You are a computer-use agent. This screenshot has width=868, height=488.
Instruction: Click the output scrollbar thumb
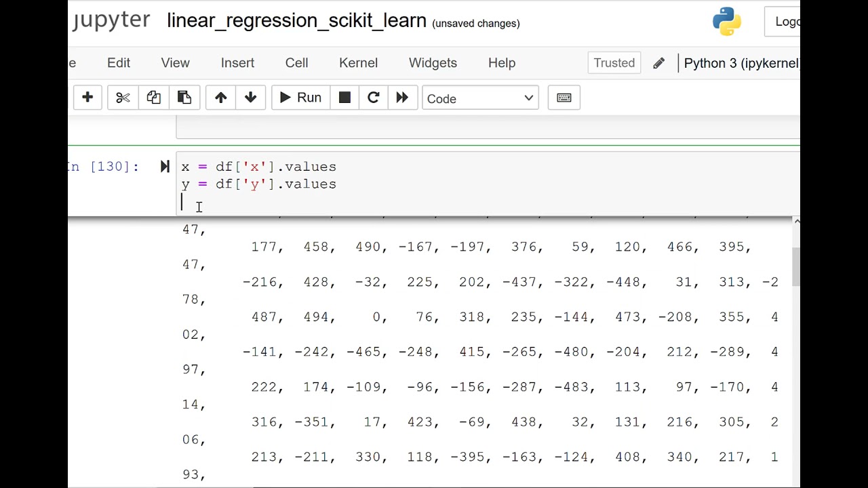coord(797,267)
